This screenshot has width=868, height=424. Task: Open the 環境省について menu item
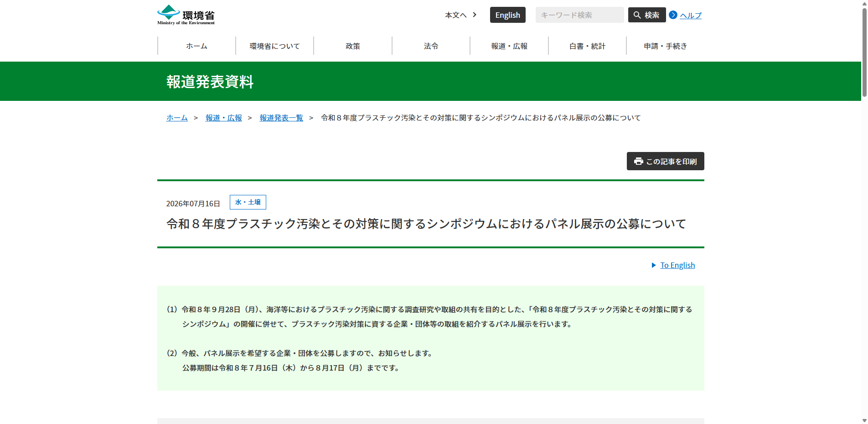click(274, 46)
